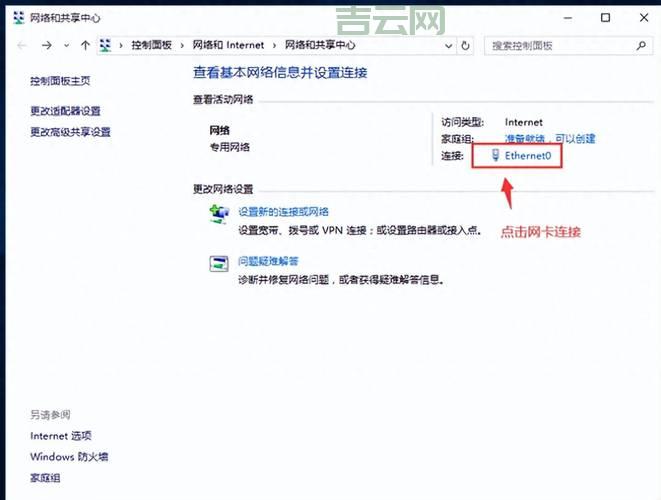Click the 查看基本网络信息并设置连接 heading
The image size is (661, 500).
pyautogui.click(x=280, y=73)
